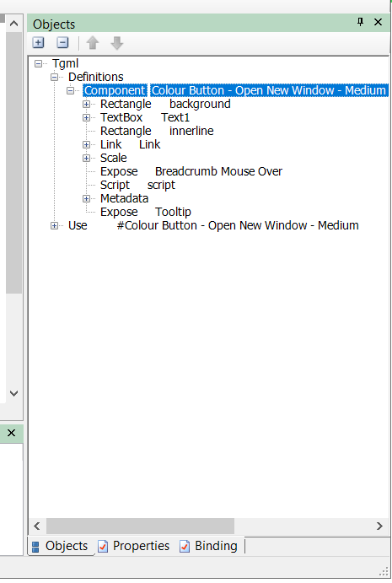Expand the Metadata node
The width and height of the screenshot is (392, 583).
click(86, 198)
